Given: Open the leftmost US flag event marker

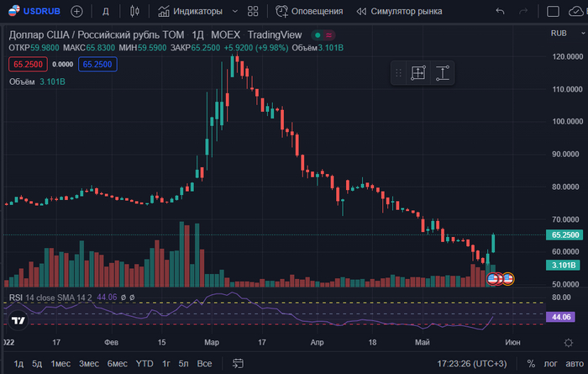Looking at the screenshot, I should [x=492, y=279].
